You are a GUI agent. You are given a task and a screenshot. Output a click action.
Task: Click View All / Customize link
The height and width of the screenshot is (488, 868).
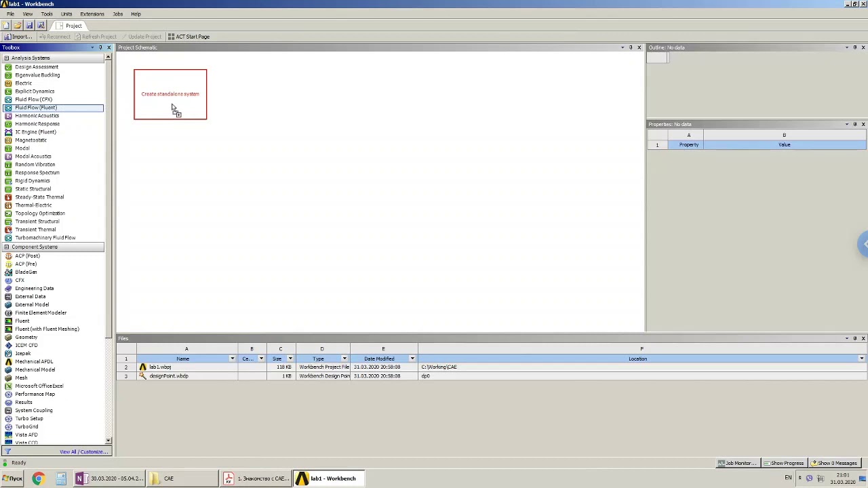[x=83, y=452]
